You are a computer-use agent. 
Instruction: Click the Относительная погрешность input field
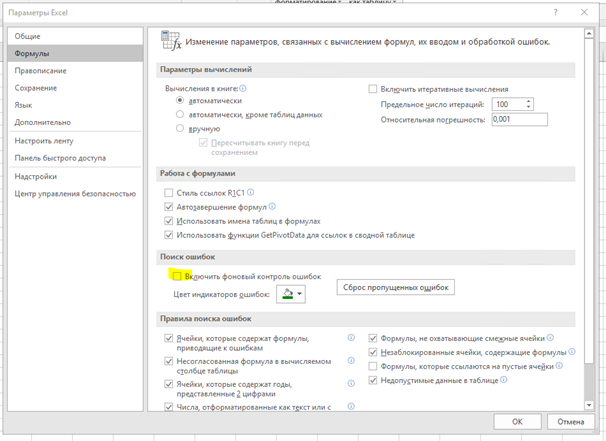[x=519, y=119]
